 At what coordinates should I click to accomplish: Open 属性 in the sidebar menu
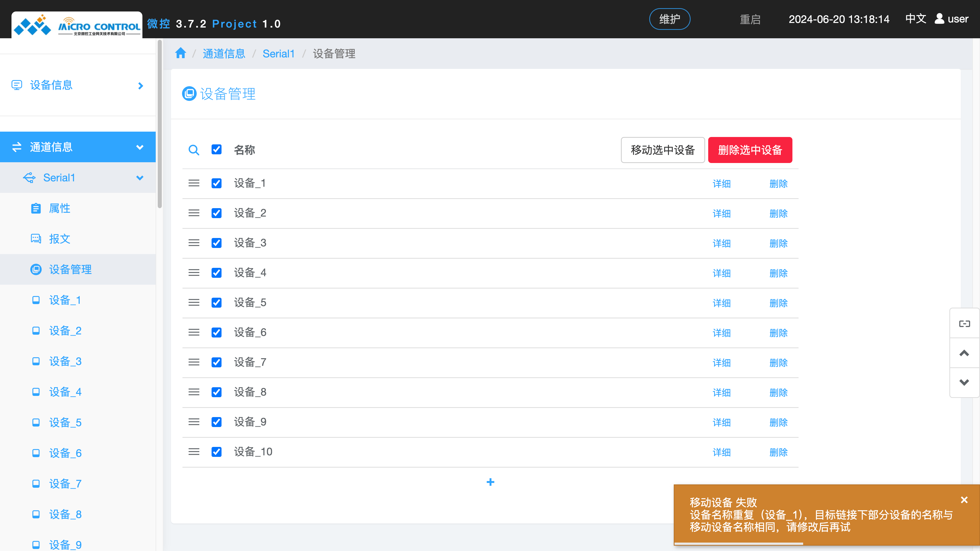pos(60,208)
